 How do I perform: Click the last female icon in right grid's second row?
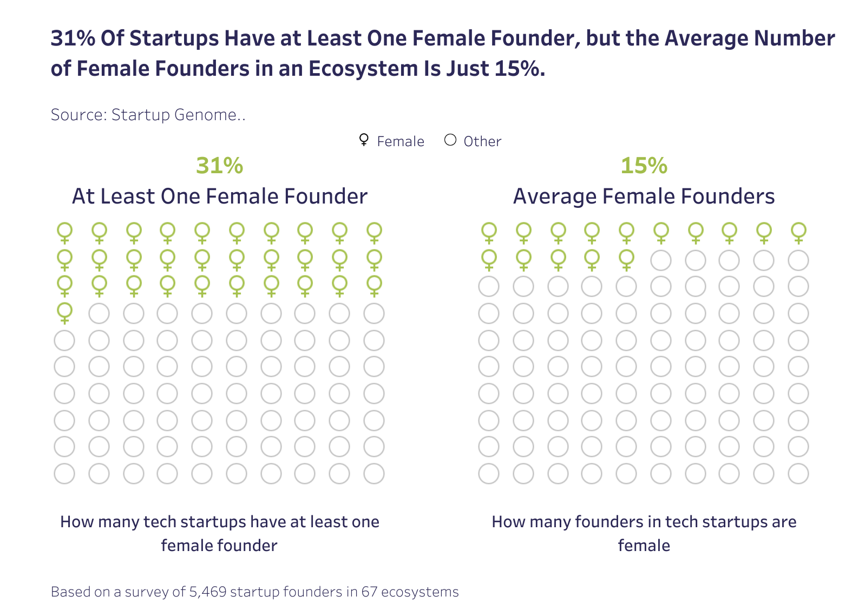pyautogui.click(x=626, y=259)
